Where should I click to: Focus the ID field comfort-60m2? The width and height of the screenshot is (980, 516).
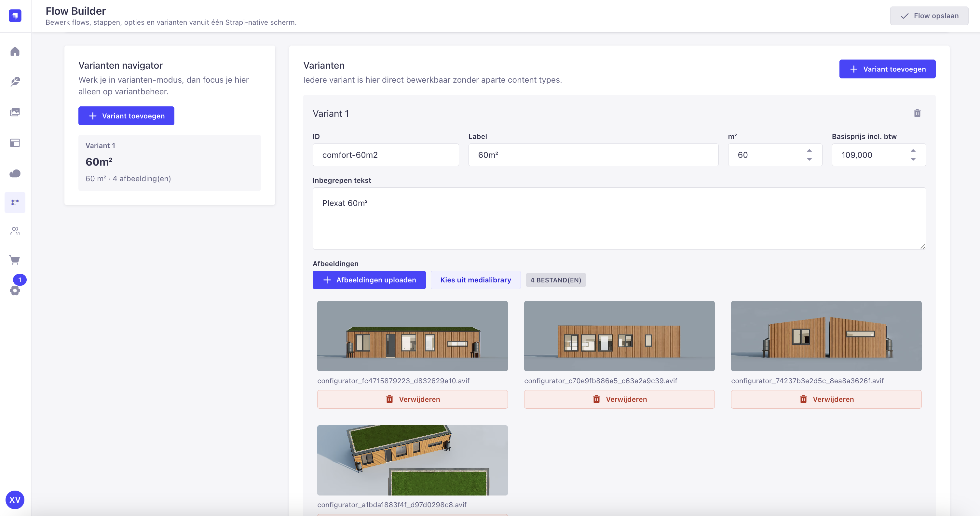point(386,155)
